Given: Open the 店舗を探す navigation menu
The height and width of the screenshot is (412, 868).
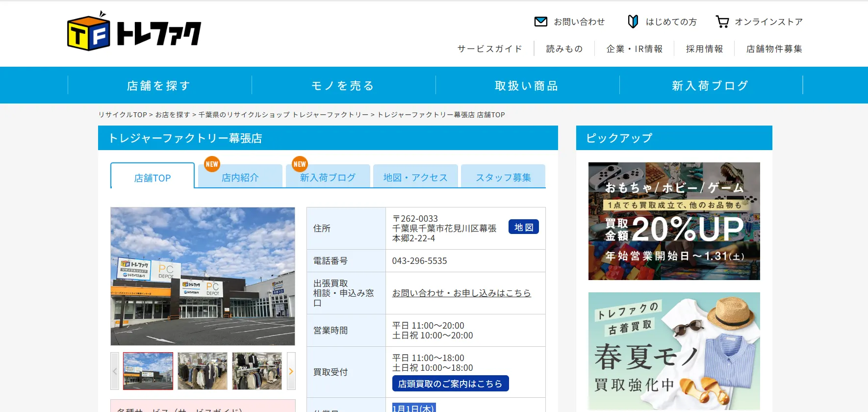Looking at the screenshot, I should (159, 85).
